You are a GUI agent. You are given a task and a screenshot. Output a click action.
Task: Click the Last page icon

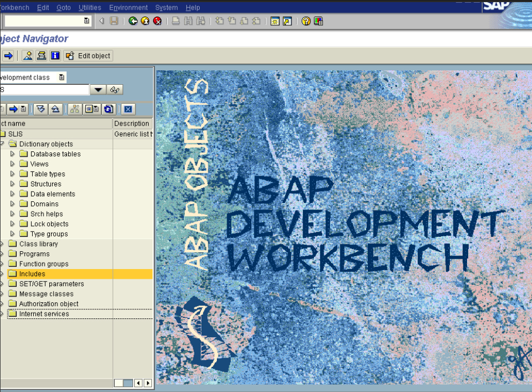pos(256,21)
